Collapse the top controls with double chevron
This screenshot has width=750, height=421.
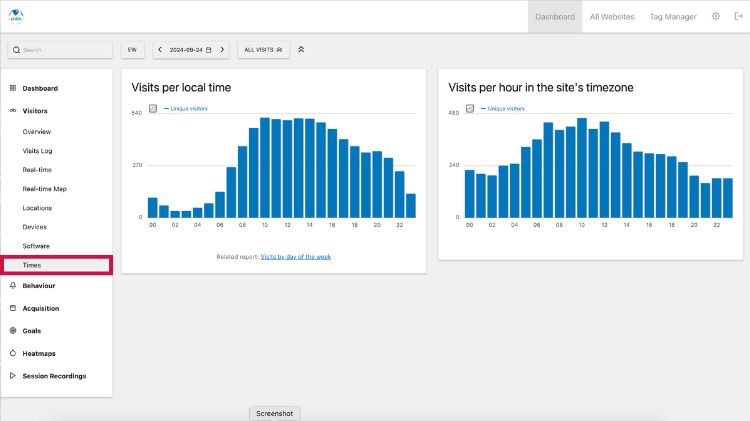302,49
